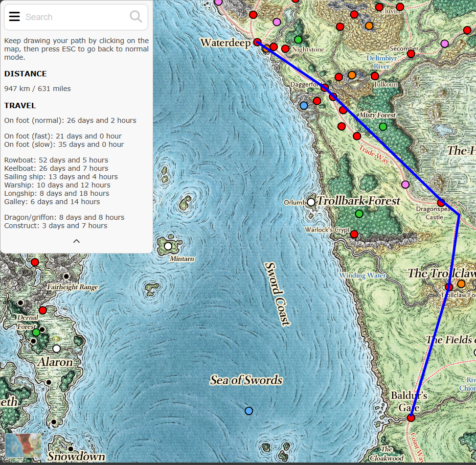Click the Daggerford red marker
Image resolution: width=476 pixels, height=465 pixels.
tap(324, 88)
